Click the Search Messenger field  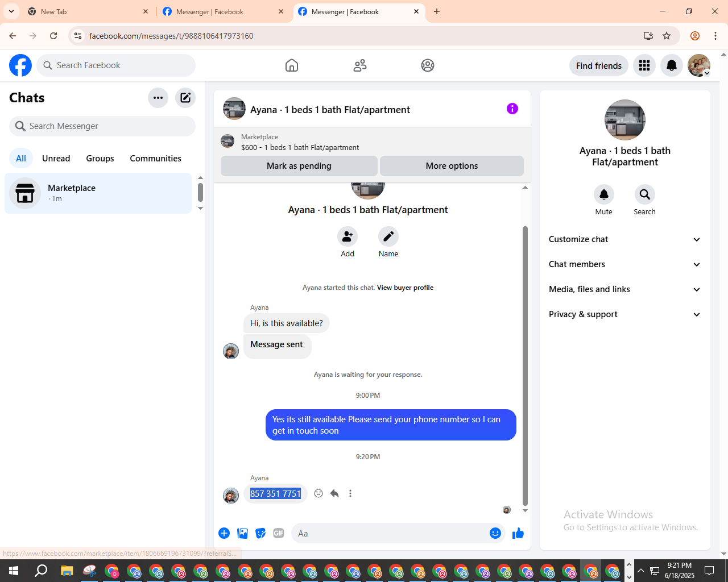(x=102, y=126)
